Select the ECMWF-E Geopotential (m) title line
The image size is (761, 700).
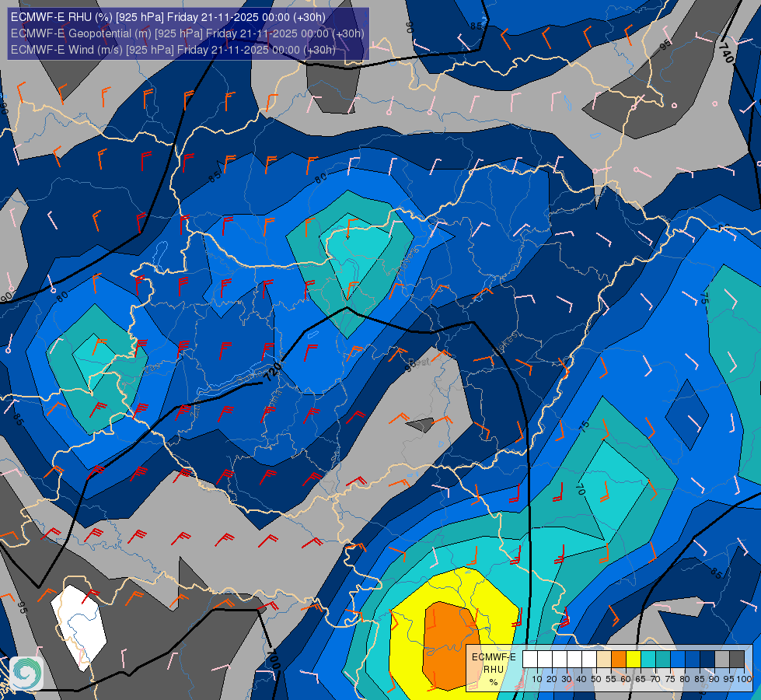pyautogui.click(x=187, y=33)
